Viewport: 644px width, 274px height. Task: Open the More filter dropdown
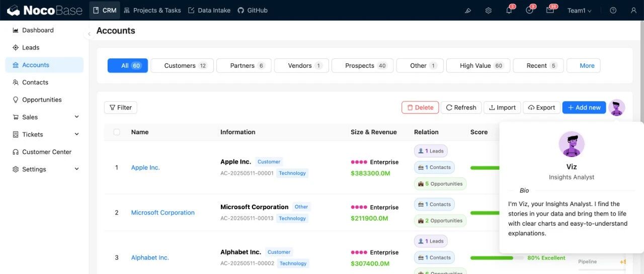point(583,65)
